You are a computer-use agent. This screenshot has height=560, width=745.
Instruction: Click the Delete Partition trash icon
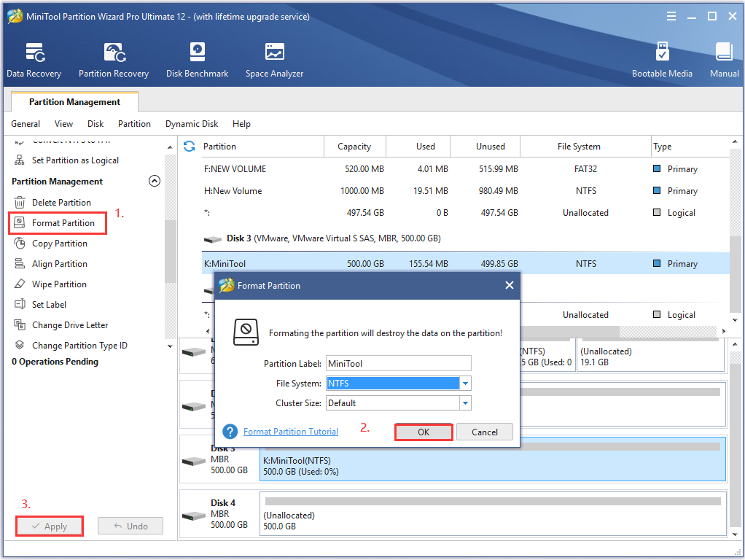pos(20,203)
